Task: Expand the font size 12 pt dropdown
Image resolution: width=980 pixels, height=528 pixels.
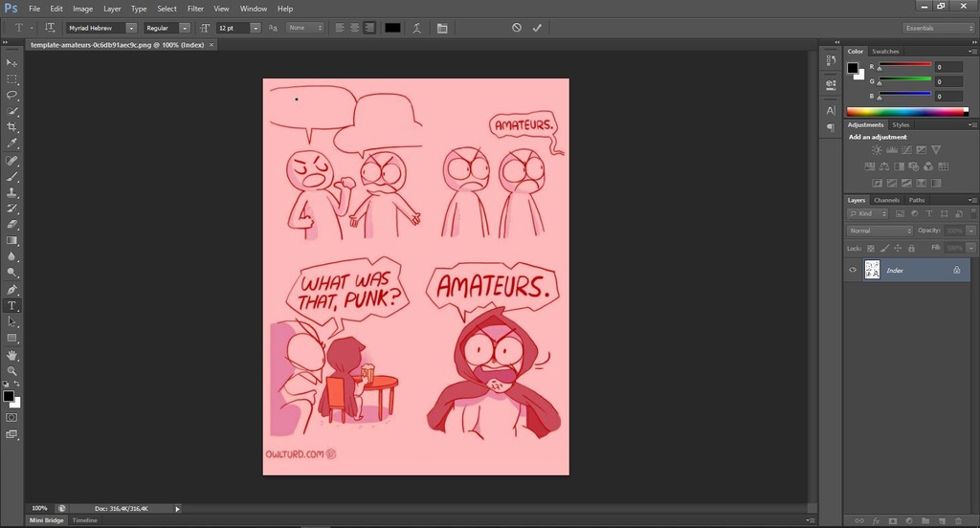Action: (256, 28)
